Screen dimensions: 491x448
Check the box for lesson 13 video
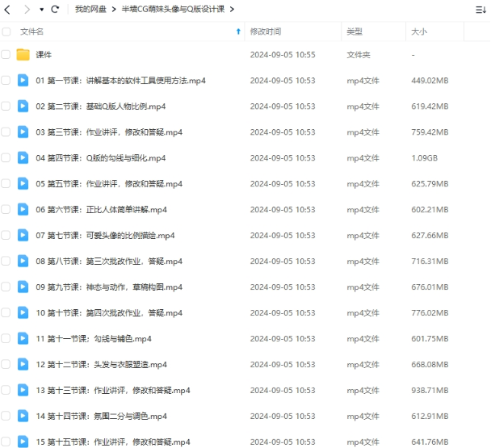[6, 391]
